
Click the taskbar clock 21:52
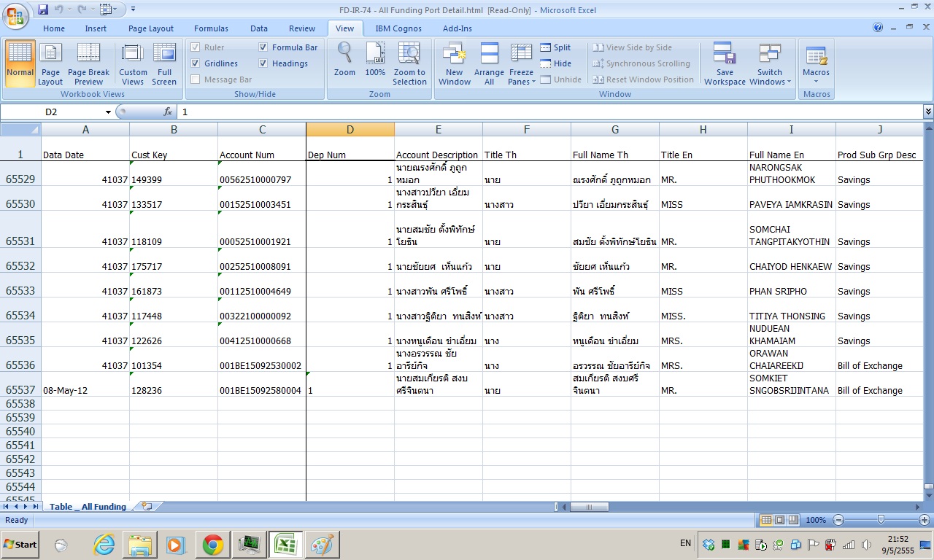[x=898, y=539]
